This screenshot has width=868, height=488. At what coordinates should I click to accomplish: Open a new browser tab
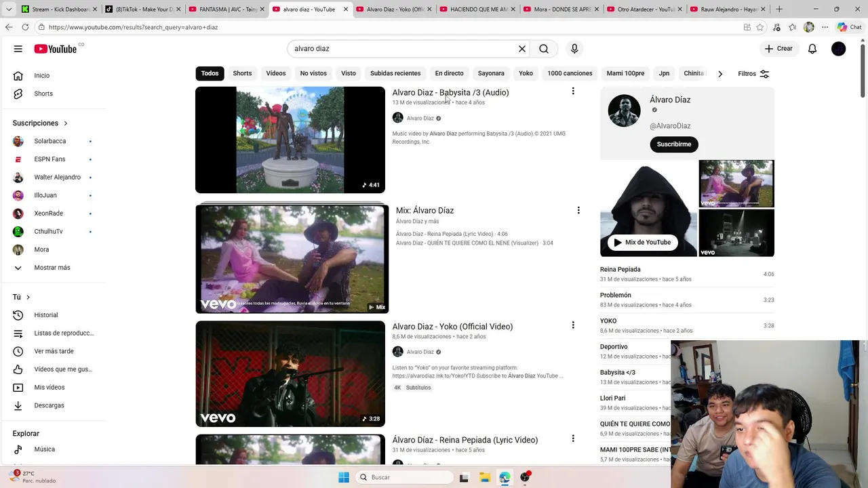(779, 9)
